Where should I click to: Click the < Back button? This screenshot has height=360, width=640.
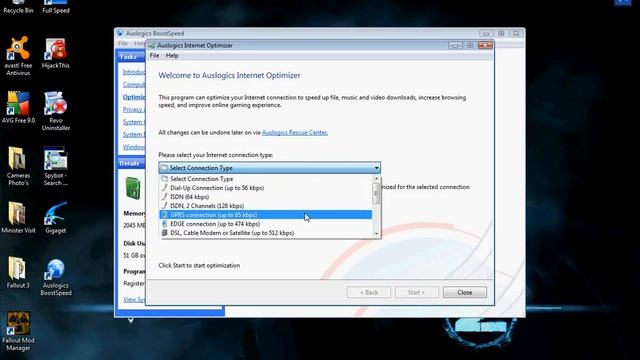pyautogui.click(x=369, y=292)
